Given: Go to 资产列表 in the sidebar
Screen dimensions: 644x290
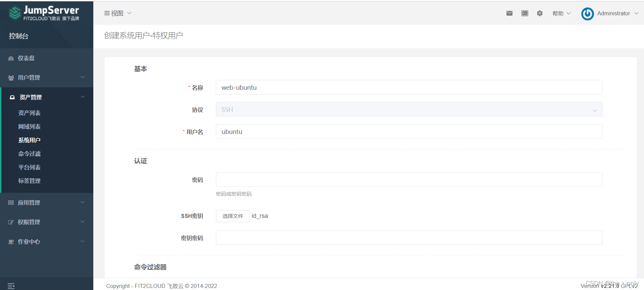Looking at the screenshot, I should (29, 113).
